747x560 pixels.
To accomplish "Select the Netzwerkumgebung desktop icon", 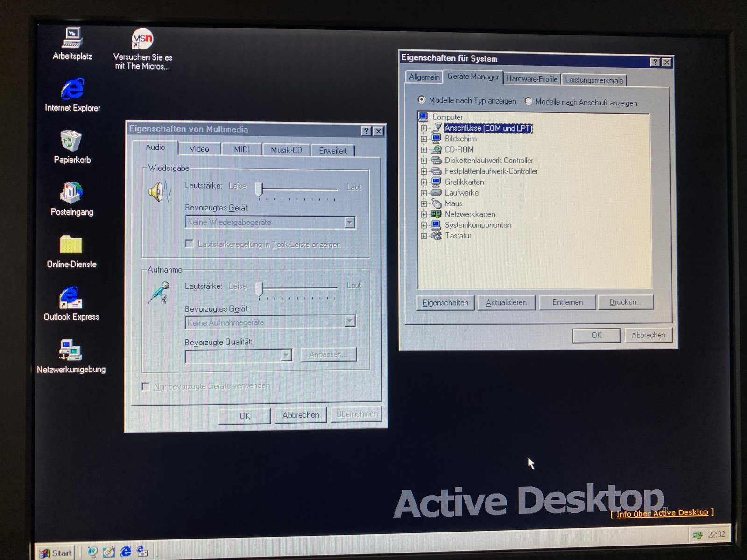I will click(x=71, y=356).
